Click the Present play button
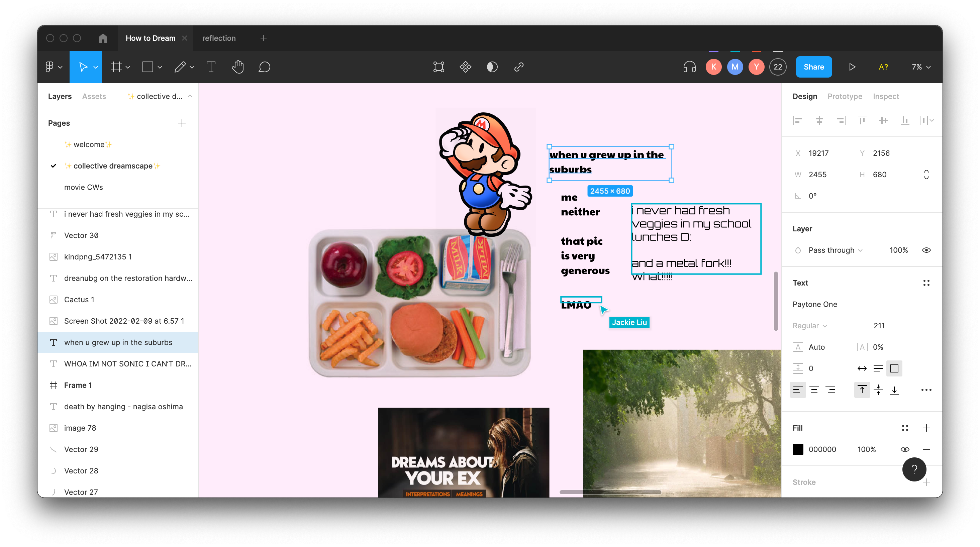Screen dimensions: 980x547 click(x=852, y=67)
